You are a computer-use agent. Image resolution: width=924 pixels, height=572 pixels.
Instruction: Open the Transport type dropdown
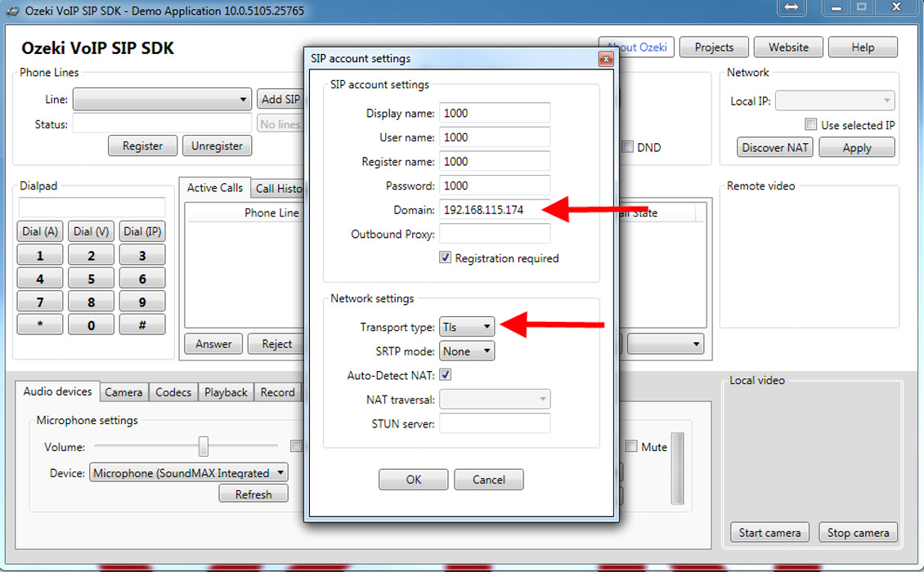click(x=467, y=326)
